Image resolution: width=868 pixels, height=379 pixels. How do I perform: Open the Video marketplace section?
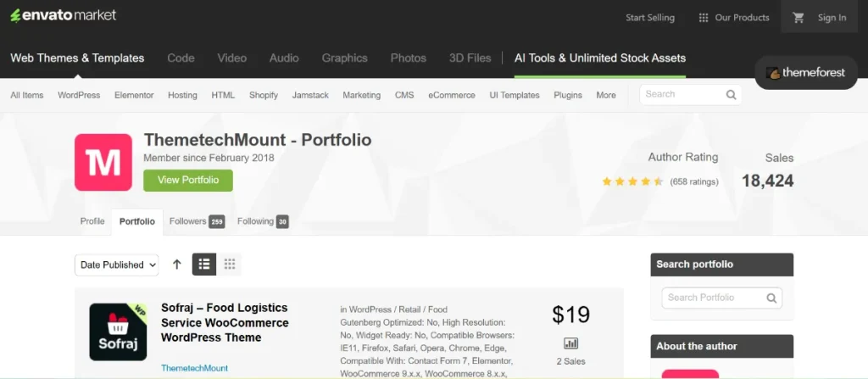click(232, 59)
